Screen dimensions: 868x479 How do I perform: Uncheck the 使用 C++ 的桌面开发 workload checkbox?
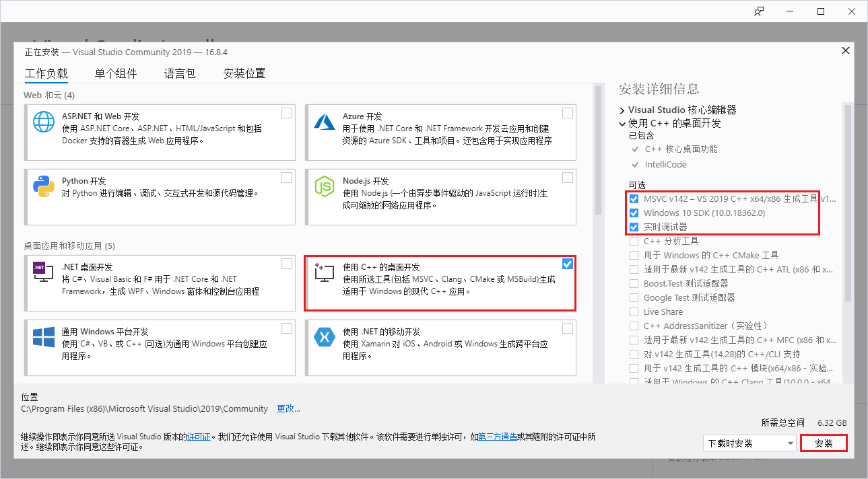[x=568, y=264]
